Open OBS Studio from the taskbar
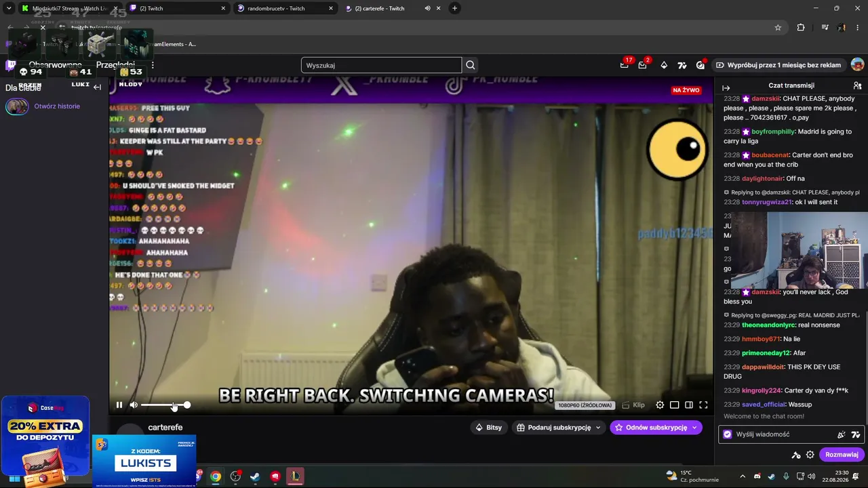Viewport: 868px width, 488px height. (235, 476)
